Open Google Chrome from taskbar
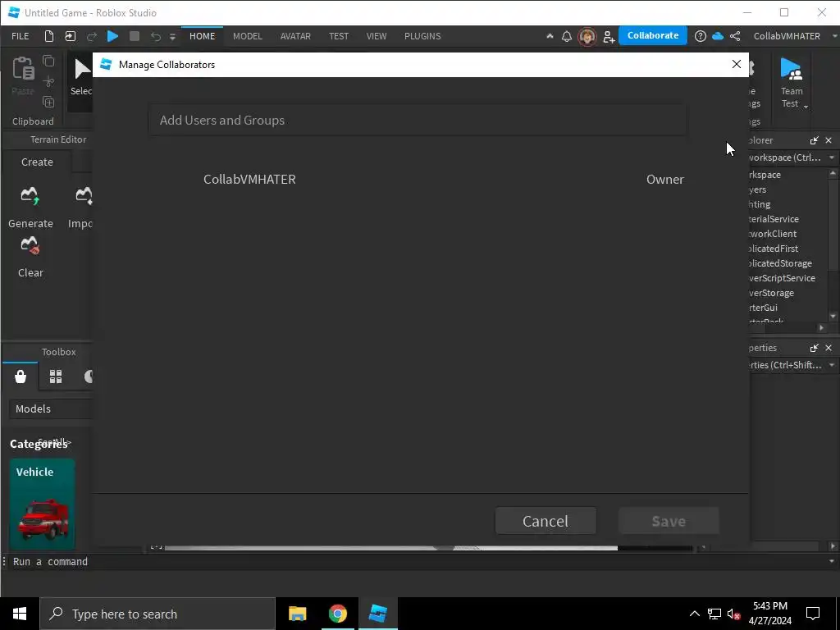Screen dimensions: 840x630 point(337,614)
